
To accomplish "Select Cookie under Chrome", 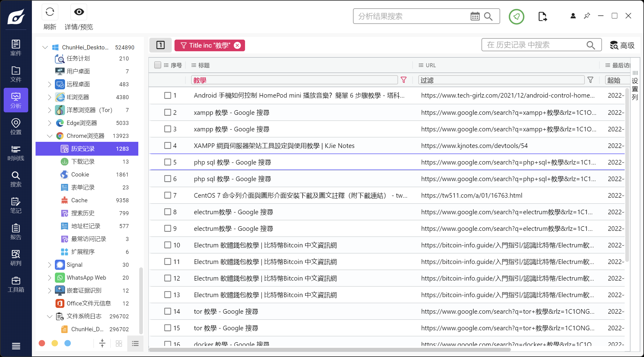I will pyautogui.click(x=87, y=174).
